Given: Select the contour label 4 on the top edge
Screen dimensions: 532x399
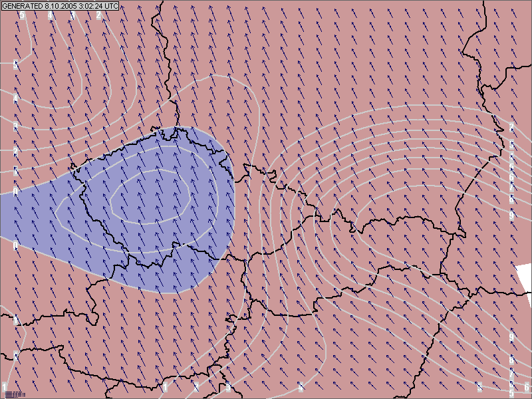Looking at the screenshot, I should pos(50,15).
